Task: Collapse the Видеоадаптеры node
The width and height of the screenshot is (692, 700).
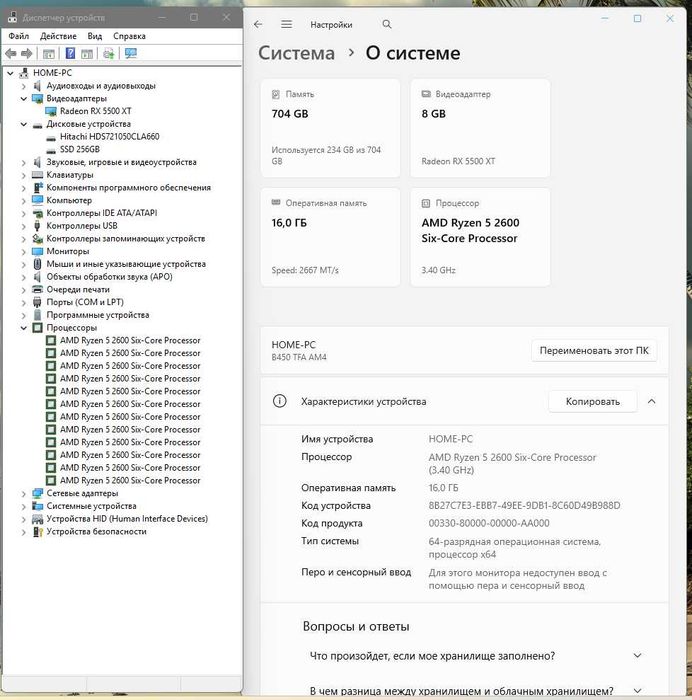Action: tap(24, 98)
